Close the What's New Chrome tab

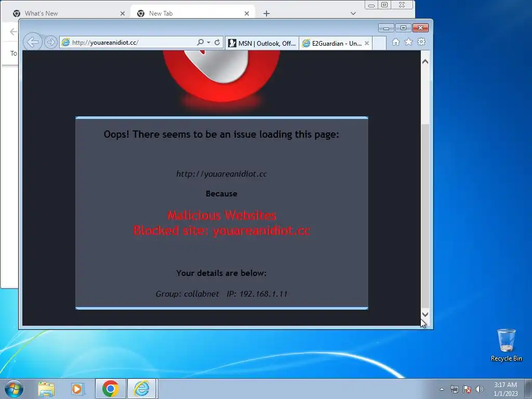click(x=123, y=14)
